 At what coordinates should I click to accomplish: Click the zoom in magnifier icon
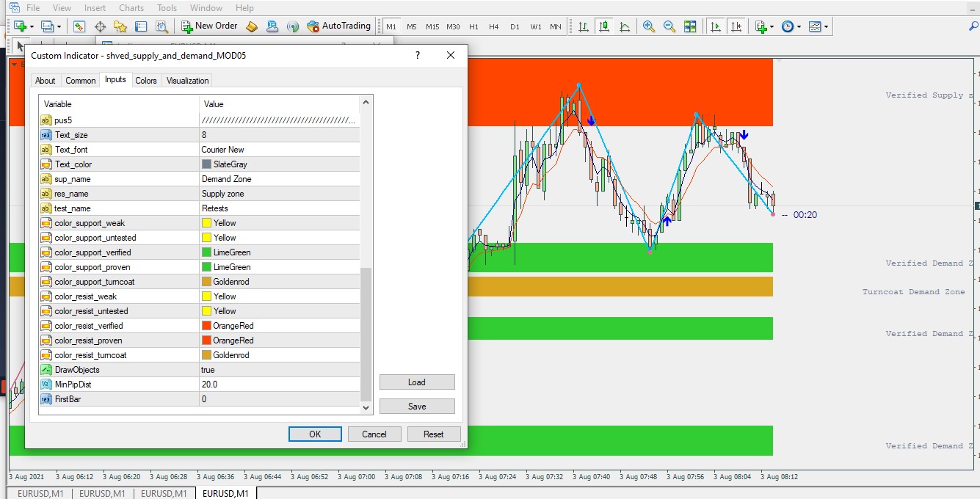pyautogui.click(x=649, y=26)
